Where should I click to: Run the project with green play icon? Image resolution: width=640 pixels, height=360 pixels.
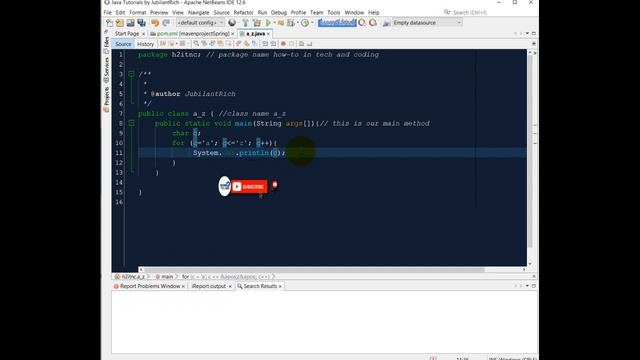(268, 23)
